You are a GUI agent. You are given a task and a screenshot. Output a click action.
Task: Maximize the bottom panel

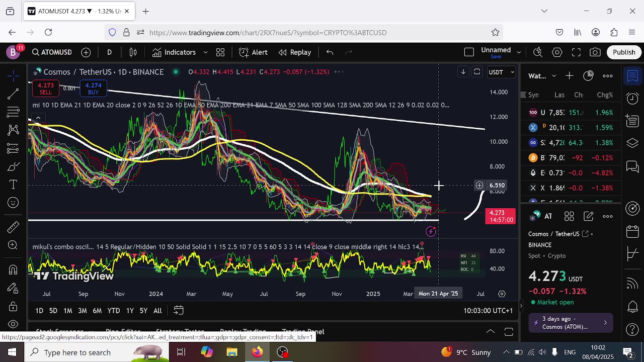(x=509, y=332)
